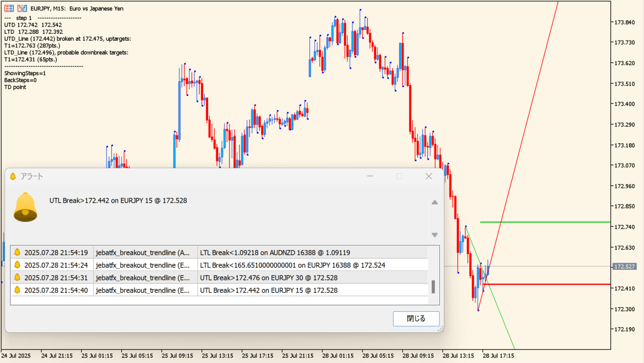
Task: Click the 24 Jul 2025 time axis label
Action: (x=16, y=355)
